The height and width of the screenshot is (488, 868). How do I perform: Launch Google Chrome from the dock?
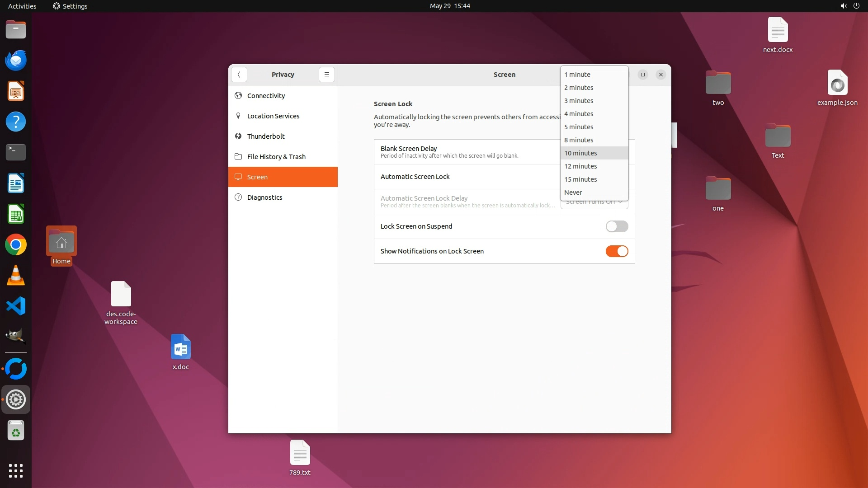16,245
